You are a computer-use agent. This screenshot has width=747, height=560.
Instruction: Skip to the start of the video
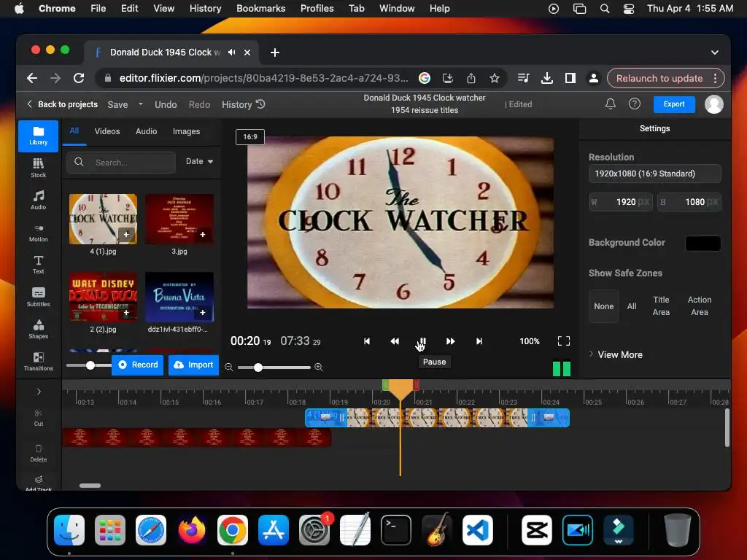pos(367,341)
